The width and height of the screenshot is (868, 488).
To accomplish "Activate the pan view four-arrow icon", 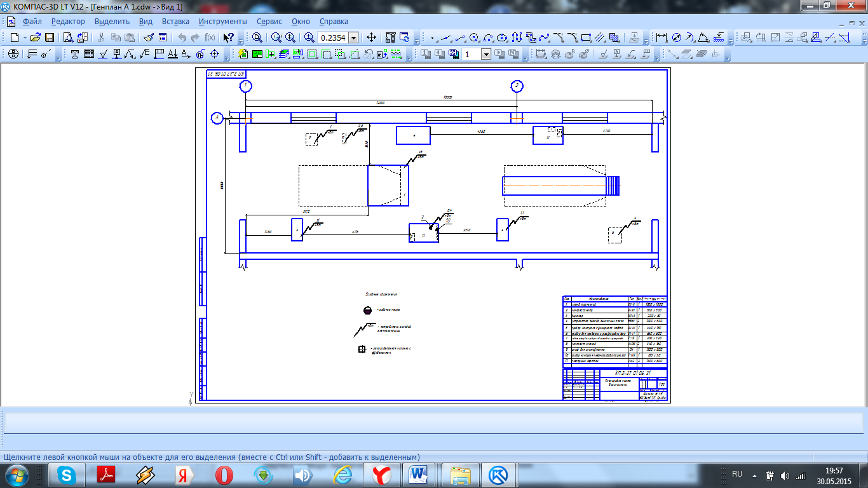I will pyautogui.click(x=371, y=37).
